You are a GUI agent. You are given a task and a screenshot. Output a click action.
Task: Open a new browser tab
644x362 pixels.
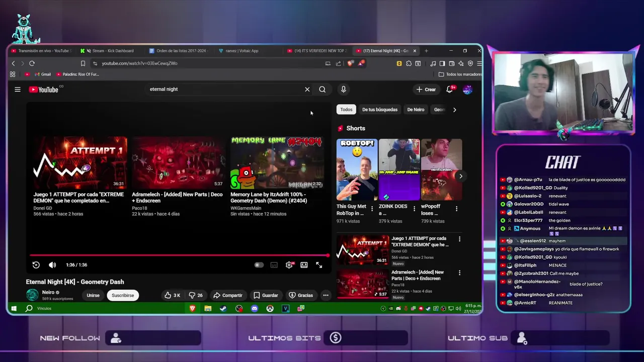tap(426, 51)
